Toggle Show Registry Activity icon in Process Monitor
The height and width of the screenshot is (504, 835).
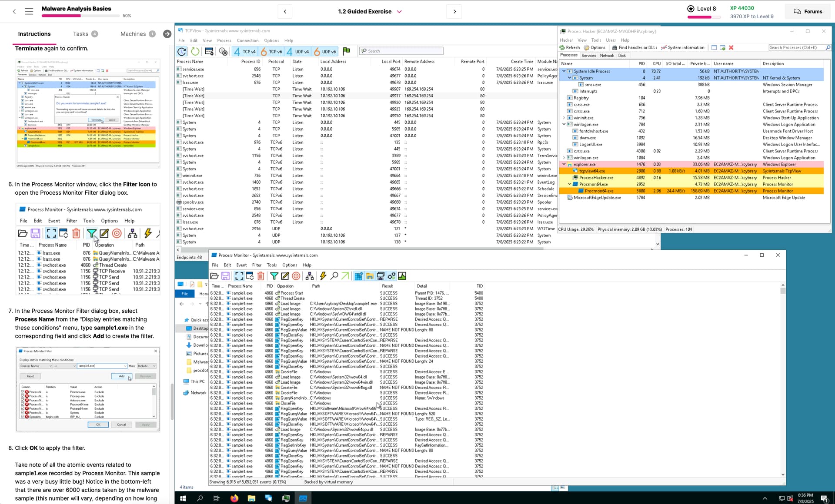[x=358, y=276]
